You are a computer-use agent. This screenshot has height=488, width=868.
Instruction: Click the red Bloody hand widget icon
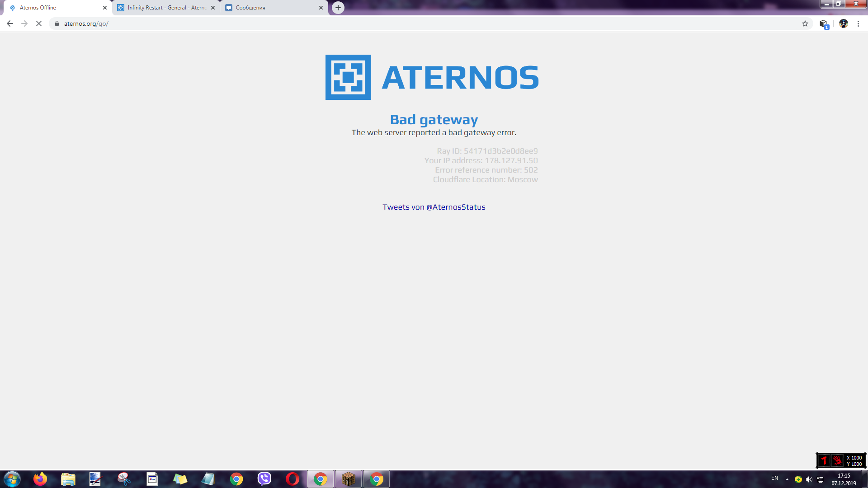coord(837,460)
